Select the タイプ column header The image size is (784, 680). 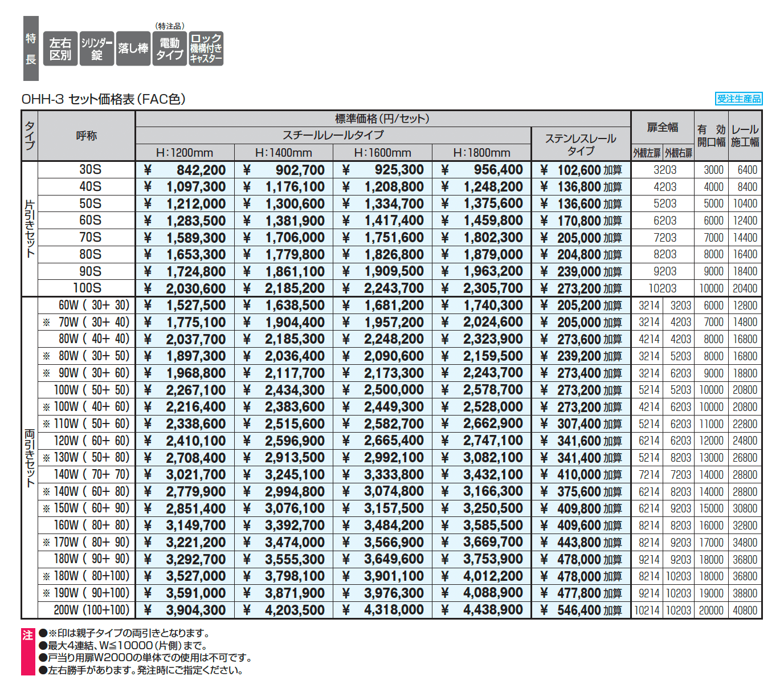tap(28, 136)
